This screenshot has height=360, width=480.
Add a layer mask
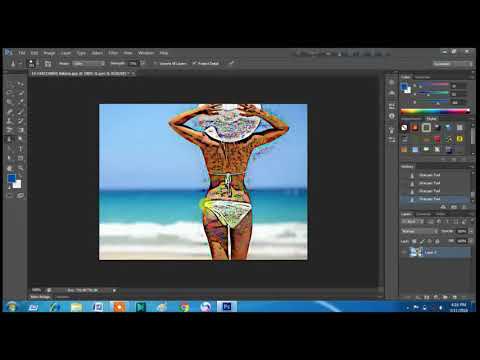click(x=427, y=297)
